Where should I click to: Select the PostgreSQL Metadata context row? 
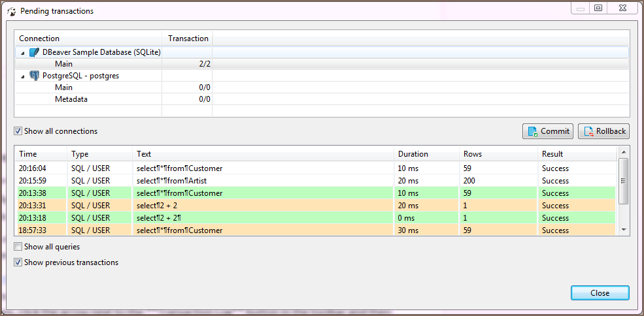coord(71,99)
